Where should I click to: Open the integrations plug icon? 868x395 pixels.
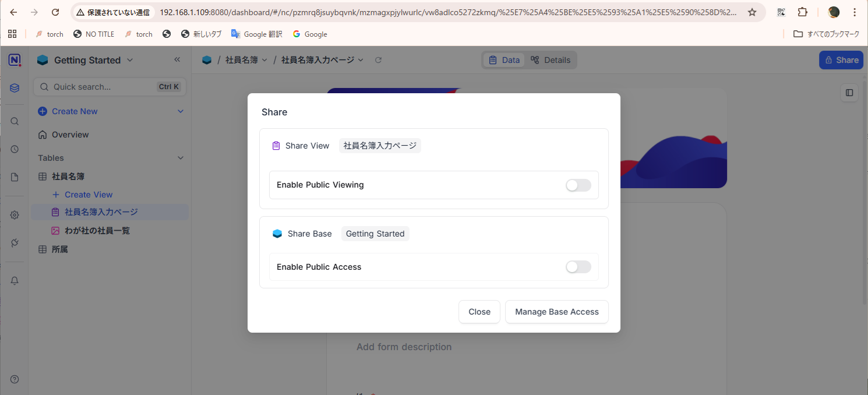(15, 243)
